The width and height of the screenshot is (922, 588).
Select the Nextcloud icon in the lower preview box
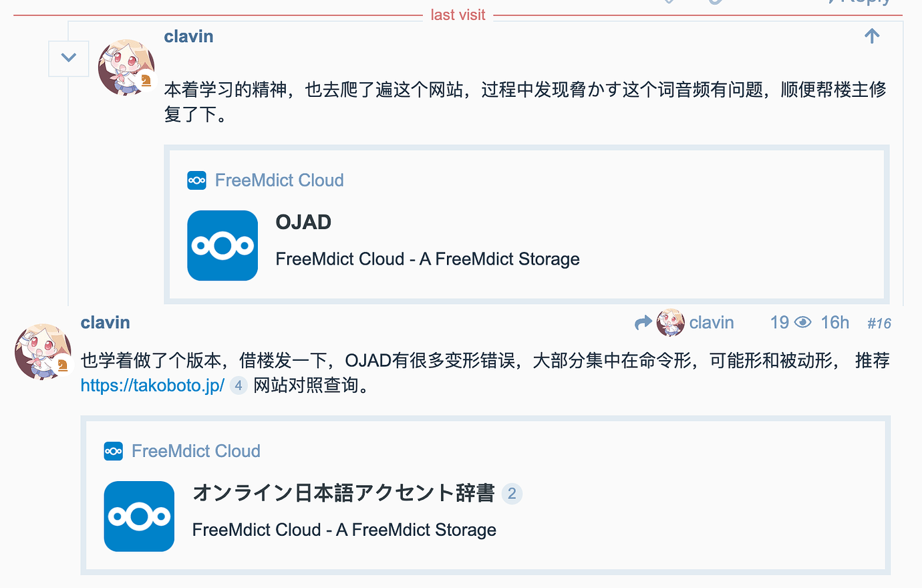[x=139, y=516]
